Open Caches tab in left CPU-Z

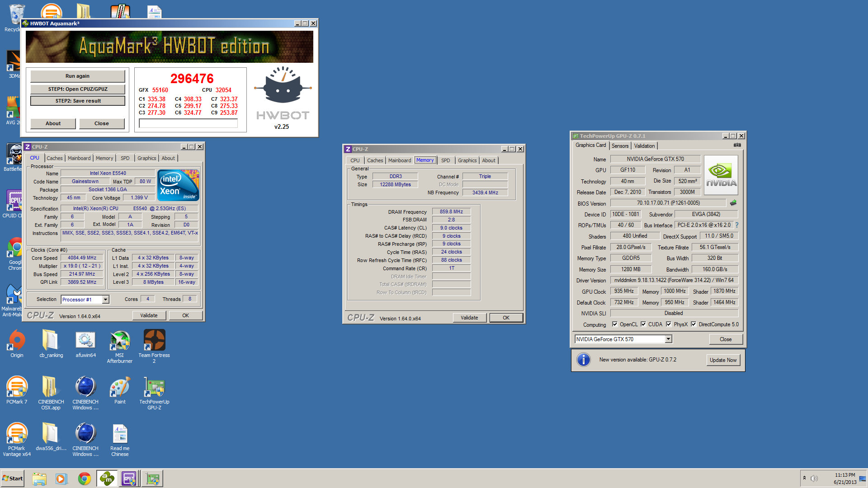[x=55, y=158]
